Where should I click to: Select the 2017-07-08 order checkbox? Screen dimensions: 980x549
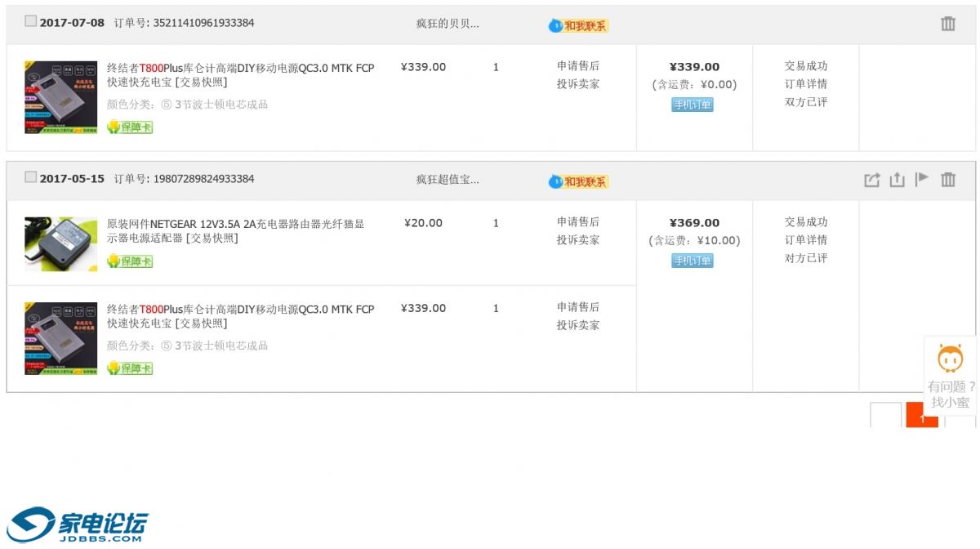click(30, 21)
